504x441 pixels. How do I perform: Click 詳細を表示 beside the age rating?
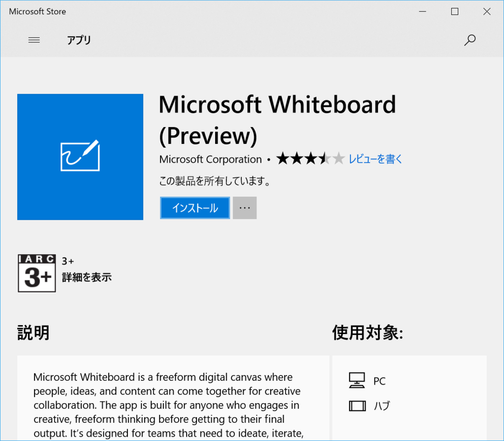pos(87,277)
